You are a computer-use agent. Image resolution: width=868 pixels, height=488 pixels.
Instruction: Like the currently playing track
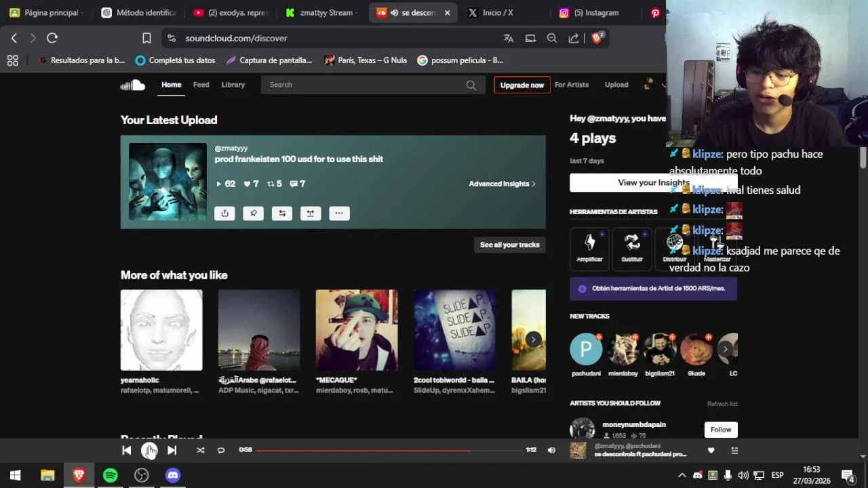[711, 450]
